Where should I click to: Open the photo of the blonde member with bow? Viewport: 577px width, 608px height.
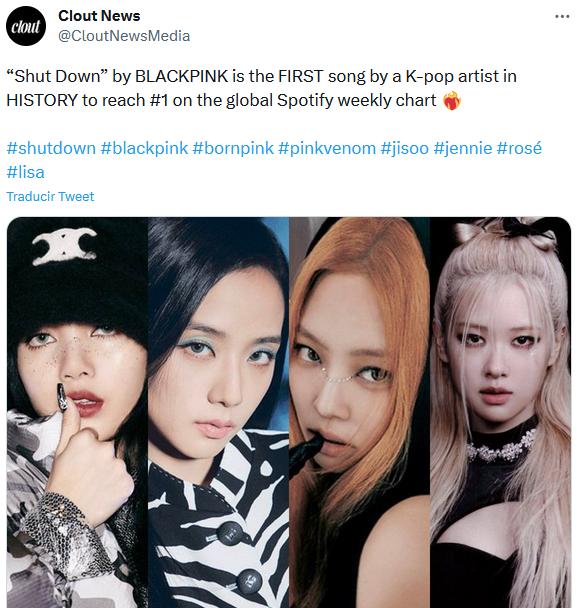(501, 412)
